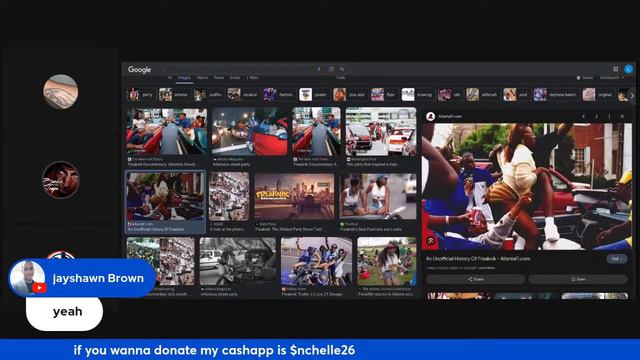The image size is (640, 360).
Task: Filter by the 'drawing' chip
Action: point(418,95)
